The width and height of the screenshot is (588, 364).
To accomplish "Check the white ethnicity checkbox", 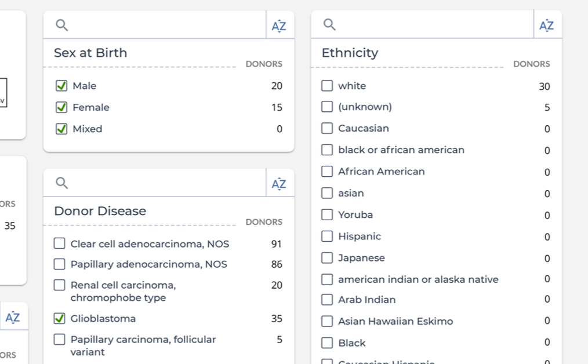I will 327,86.
